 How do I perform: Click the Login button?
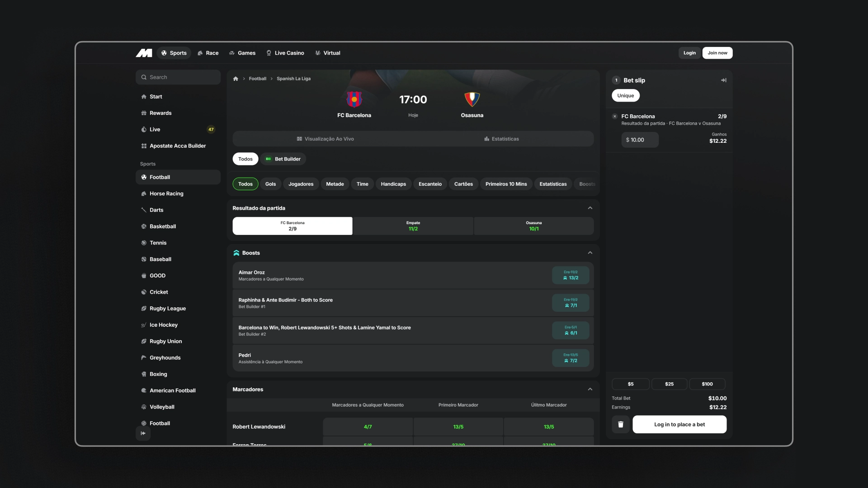pos(689,53)
